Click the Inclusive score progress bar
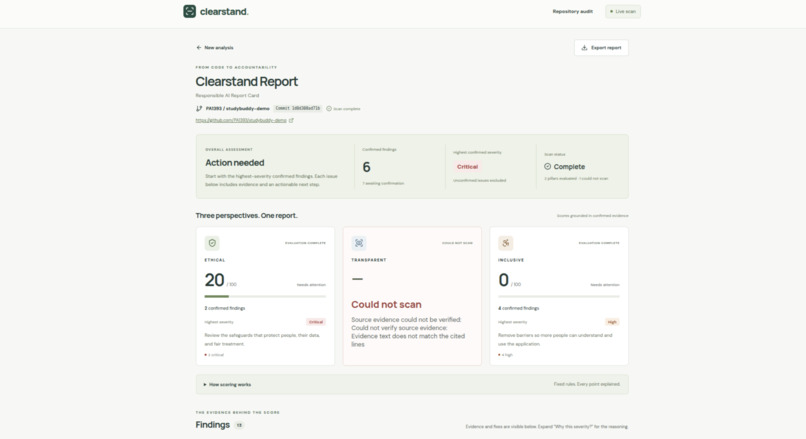The width and height of the screenshot is (806, 439). [559, 296]
